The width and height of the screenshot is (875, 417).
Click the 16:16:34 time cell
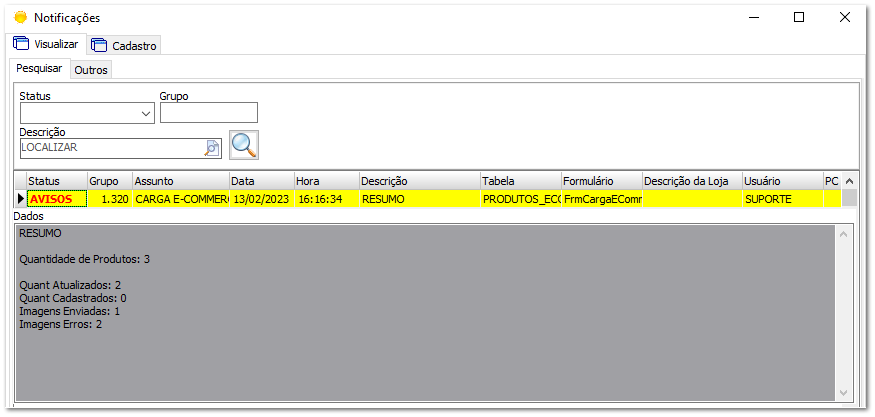[326, 199]
